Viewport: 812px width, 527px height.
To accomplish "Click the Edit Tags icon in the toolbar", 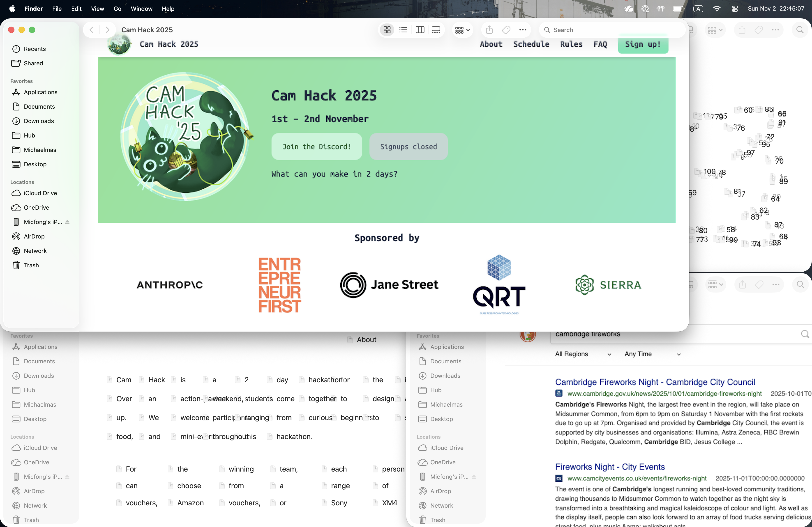I will [x=506, y=30].
